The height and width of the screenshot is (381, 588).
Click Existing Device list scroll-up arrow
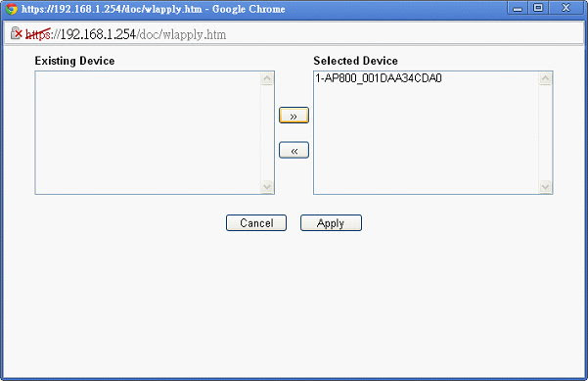point(267,78)
